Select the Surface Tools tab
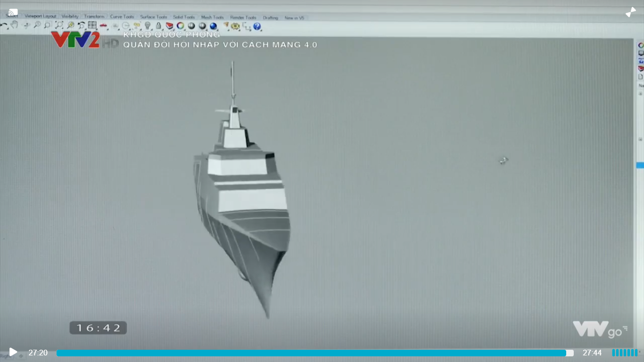Viewport: 644px width, 362px height. pyautogui.click(x=154, y=17)
